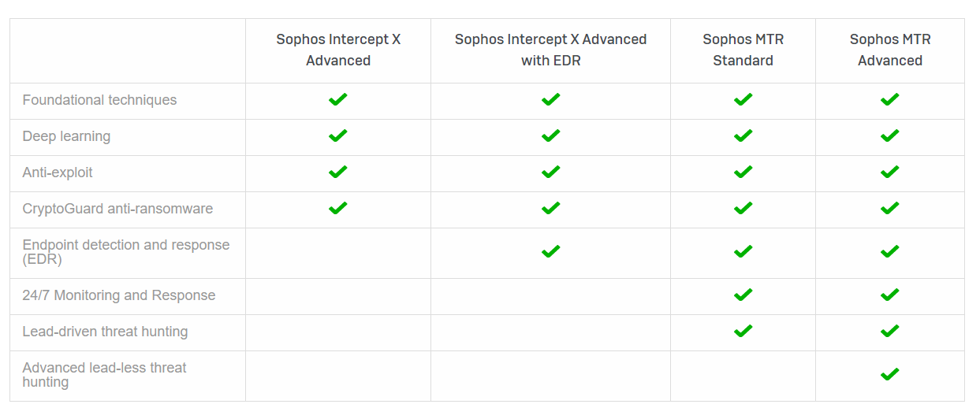Click Deep learning checkmark under MTR Standard

pyautogui.click(x=743, y=136)
